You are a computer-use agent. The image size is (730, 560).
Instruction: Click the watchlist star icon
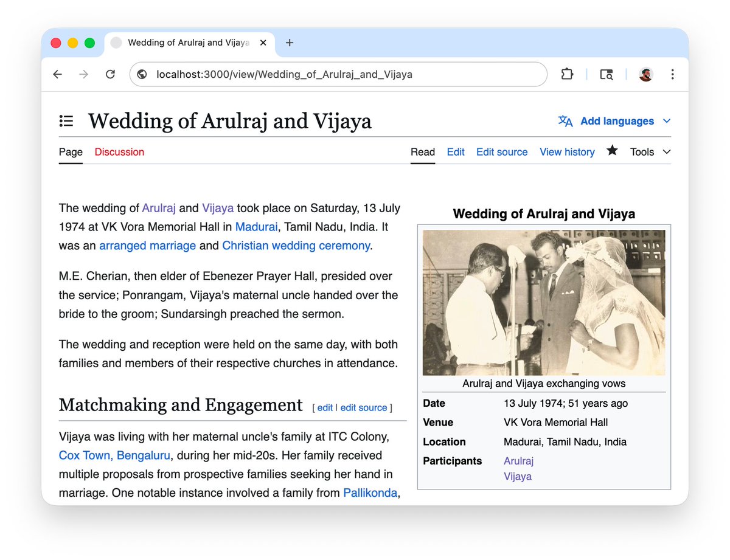612,151
